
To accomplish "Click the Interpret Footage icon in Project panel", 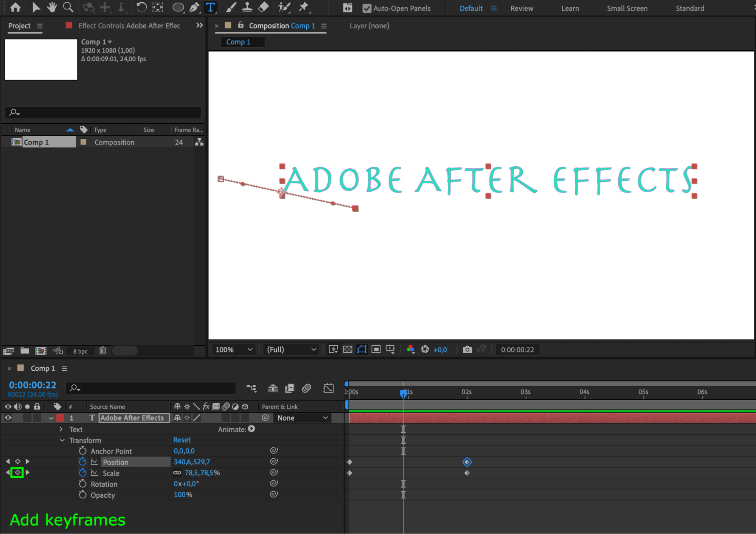I will [8, 351].
